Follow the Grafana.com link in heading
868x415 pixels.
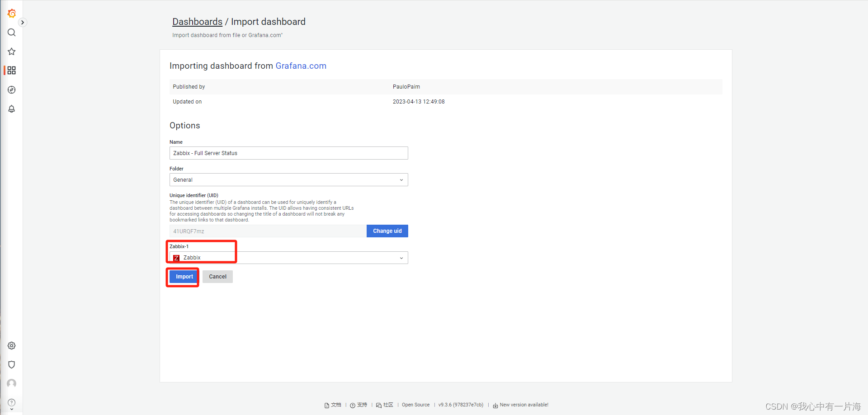(x=301, y=66)
